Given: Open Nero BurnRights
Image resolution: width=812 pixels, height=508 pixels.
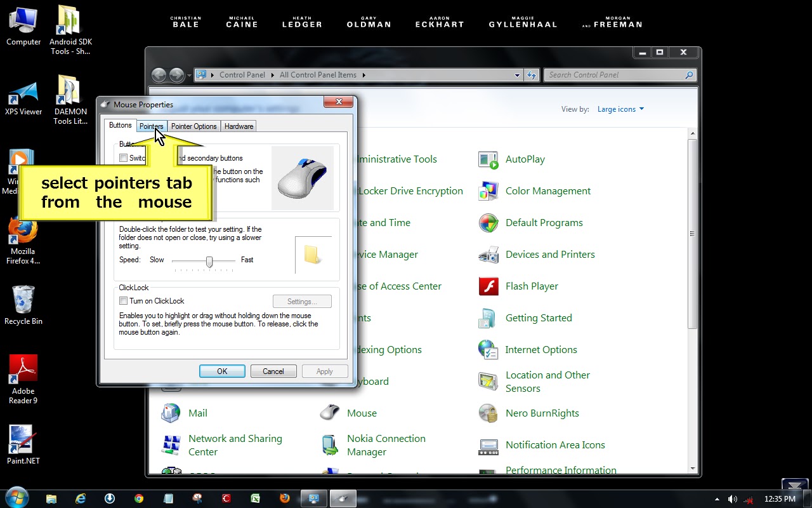Looking at the screenshot, I should pyautogui.click(x=541, y=413).
